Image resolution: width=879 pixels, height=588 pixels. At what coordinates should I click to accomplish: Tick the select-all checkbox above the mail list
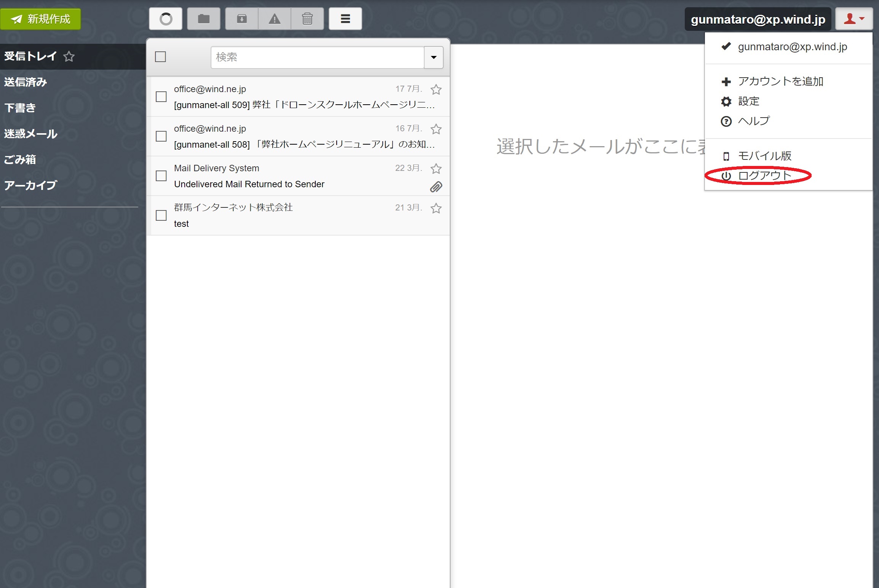pos(160,57)
